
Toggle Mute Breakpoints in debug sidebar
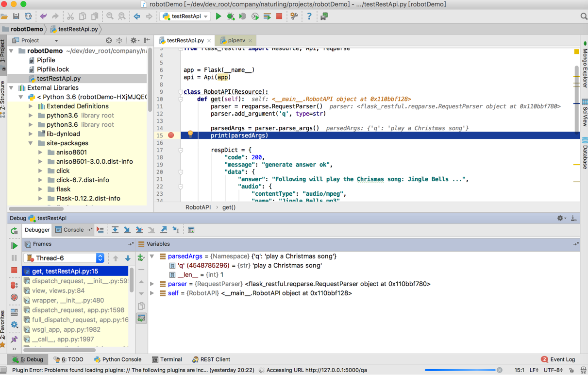point(14,297)
